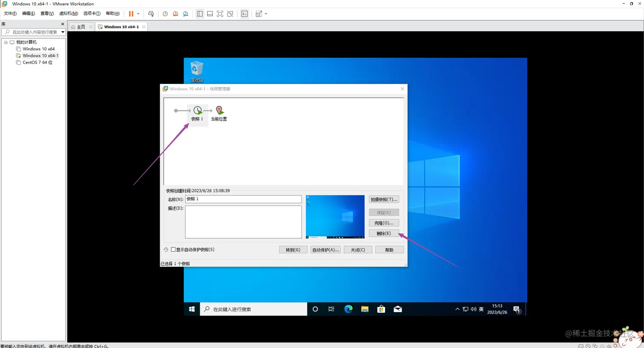This screenshot has height=348, width=644.
Task: Open Mail app from guest taskbar
Action: coord(398,309)
